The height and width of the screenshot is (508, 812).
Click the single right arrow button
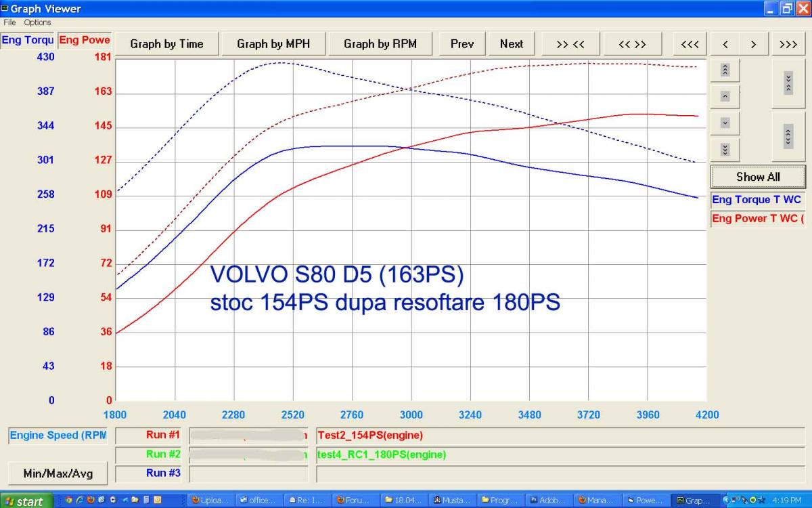pyautogui.click(x=753, y=44)
